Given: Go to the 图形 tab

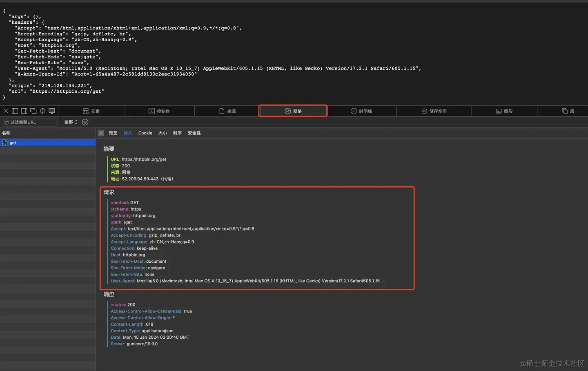Looking at the screenshot, I should coord(504,111).
